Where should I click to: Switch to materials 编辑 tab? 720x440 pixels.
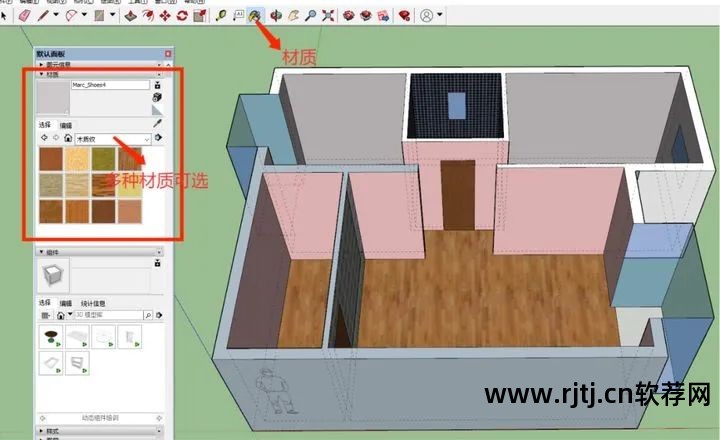click(x=66, y=125)
